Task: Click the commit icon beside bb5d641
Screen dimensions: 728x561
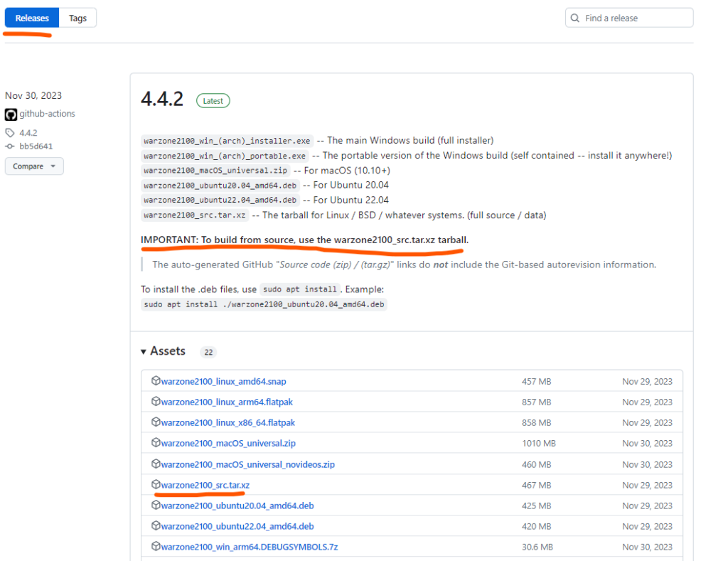Action: (x=10, y=146)
